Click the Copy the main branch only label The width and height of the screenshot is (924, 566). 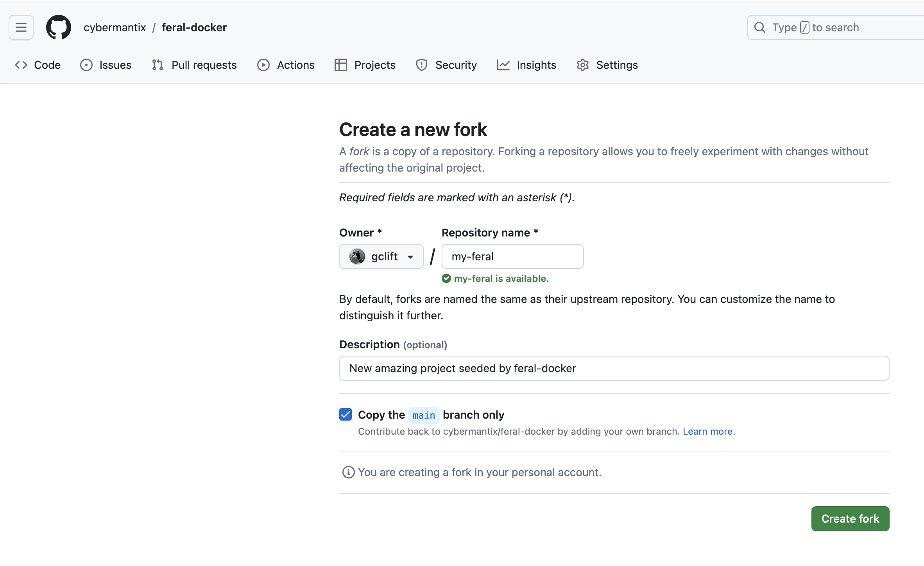click(x=431, y=415)
